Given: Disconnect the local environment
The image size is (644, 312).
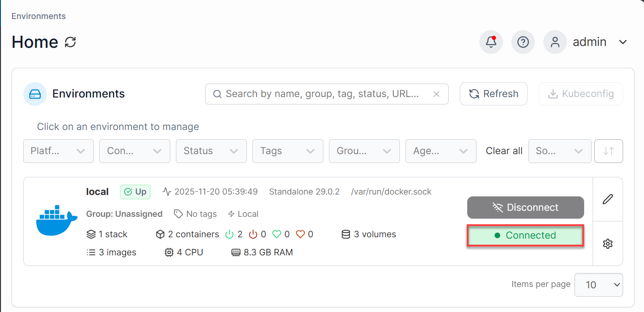Looking at the screenshot, I should coord(525,208).
